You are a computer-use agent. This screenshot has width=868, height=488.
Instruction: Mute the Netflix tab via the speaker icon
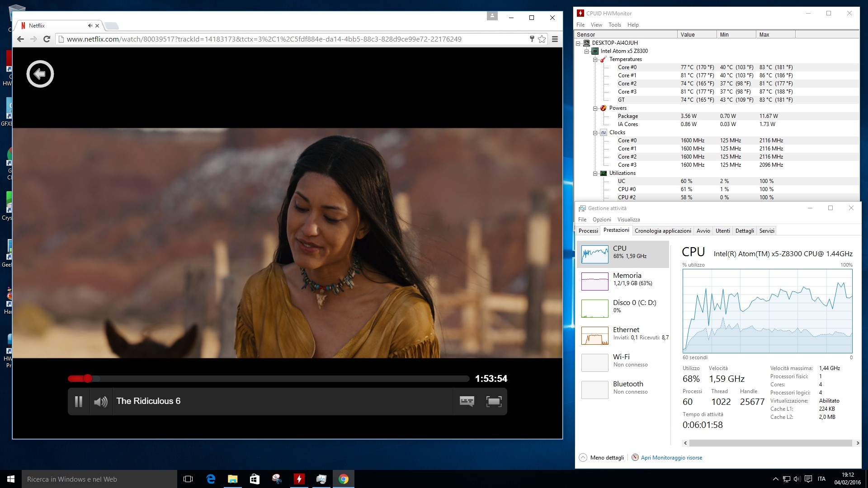click(x=90, y=26)
